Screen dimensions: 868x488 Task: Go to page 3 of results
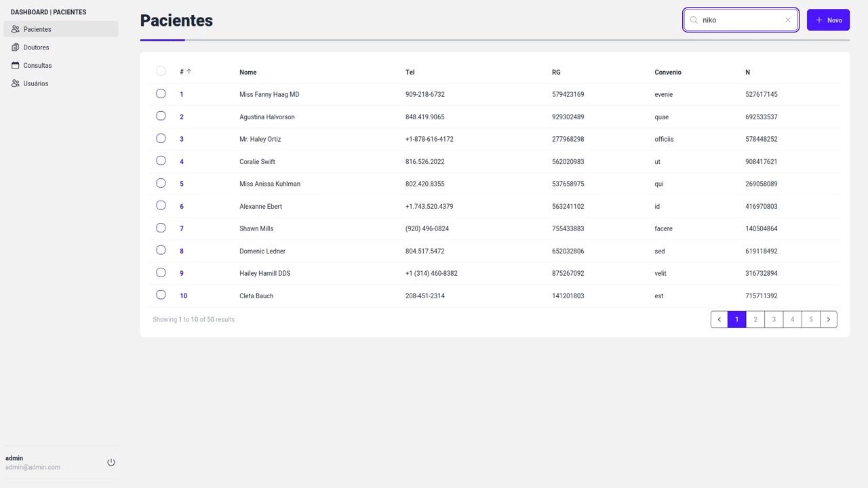pos(774,319)
